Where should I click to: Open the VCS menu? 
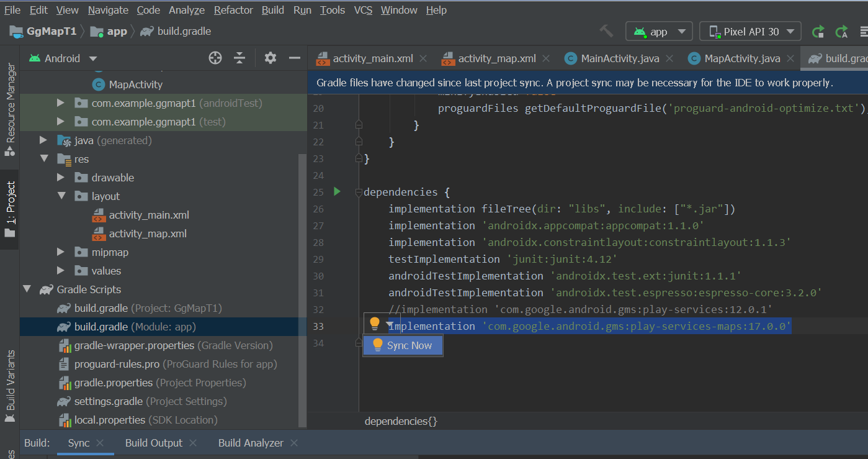pyautogui.click(x=363, y=10)
